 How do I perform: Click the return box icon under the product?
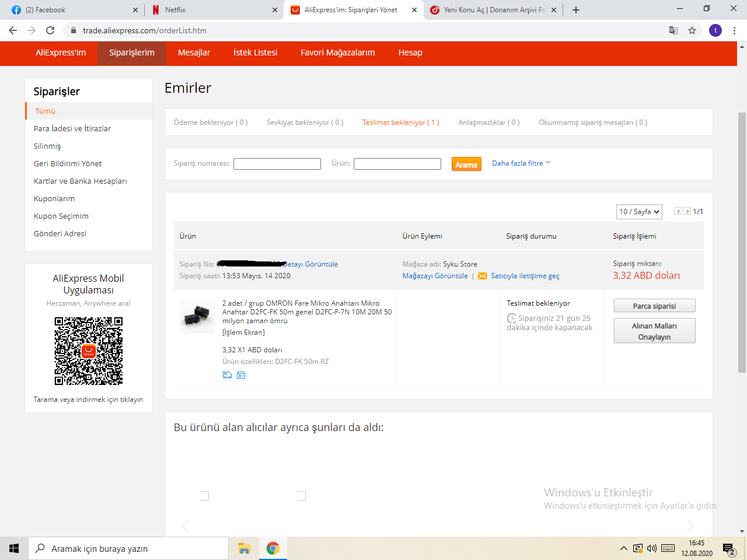click(x=241, y=375)
